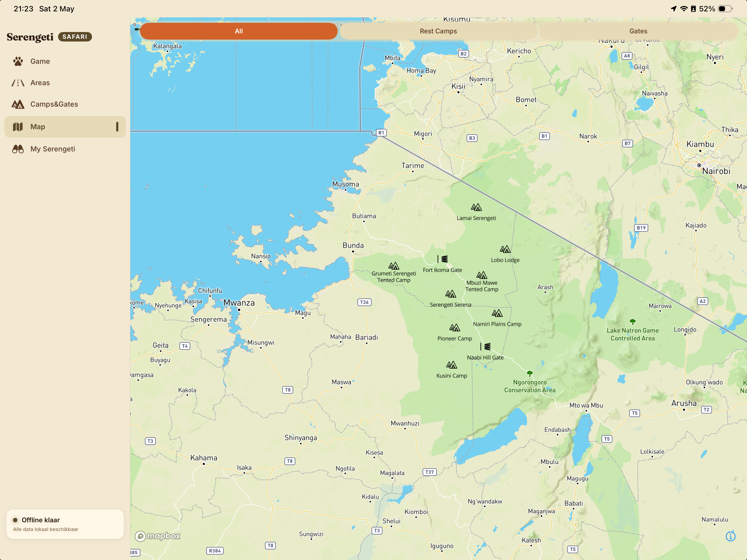Tap the Namiri Plains Camp marker

497,313
